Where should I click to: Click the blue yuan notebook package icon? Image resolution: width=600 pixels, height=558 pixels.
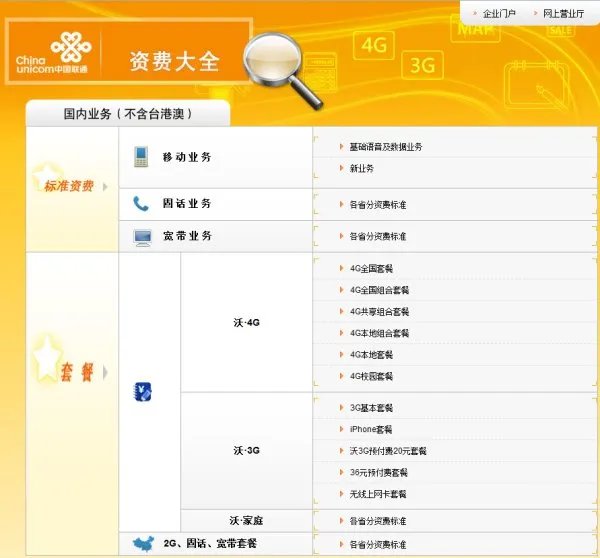click(142, 392)
